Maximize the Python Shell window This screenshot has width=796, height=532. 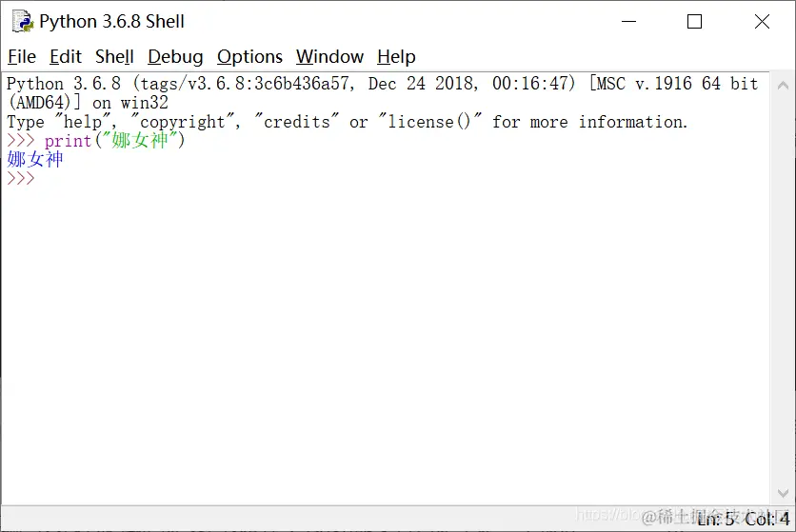(x=694, y=21)
